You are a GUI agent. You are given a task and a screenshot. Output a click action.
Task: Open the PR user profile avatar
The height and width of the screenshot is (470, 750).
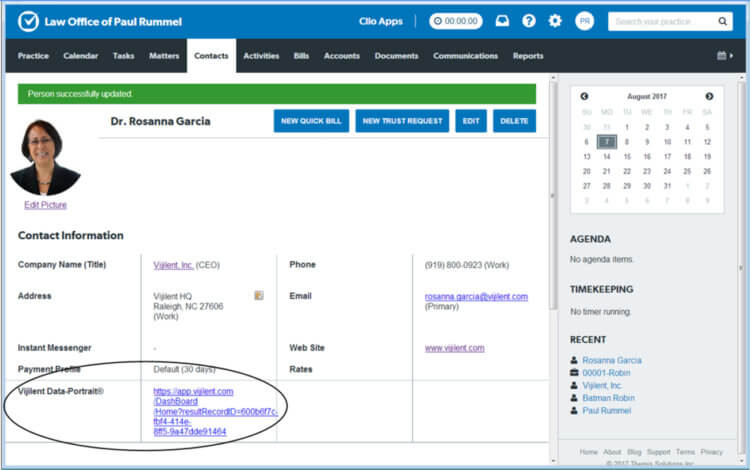pos(585,21)
